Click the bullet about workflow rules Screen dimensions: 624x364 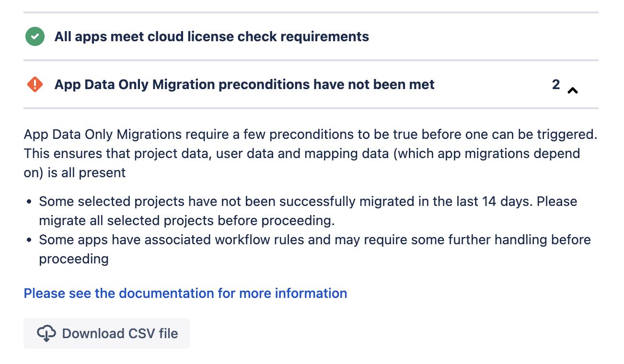coord(315,249)
